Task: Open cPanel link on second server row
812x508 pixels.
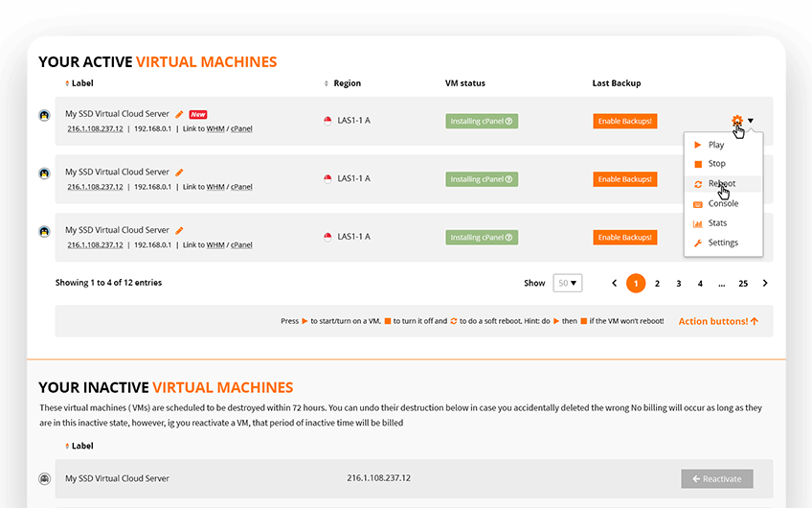Action: tap(241, 187)
